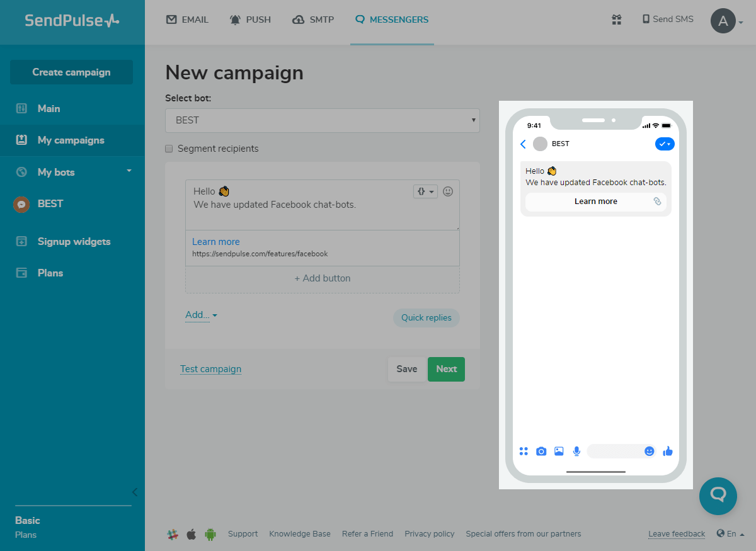Click the four-dot apps icon in preview

click(524, 451)
